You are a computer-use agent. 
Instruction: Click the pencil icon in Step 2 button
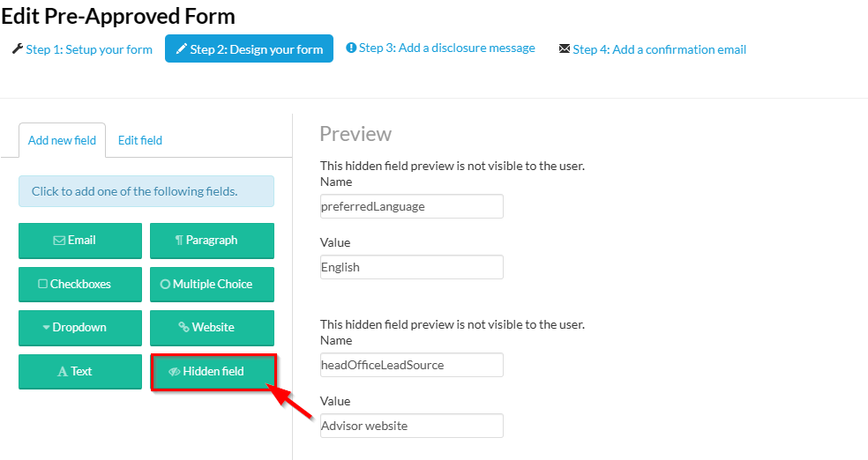click(181, 49)
